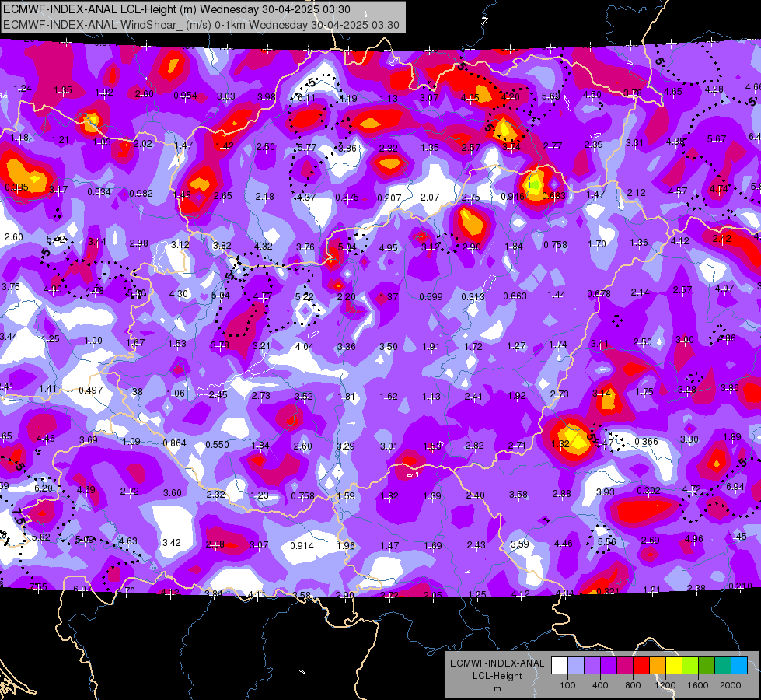
Task: Click the wind shear value '5.77'
Action: point(307,147)
